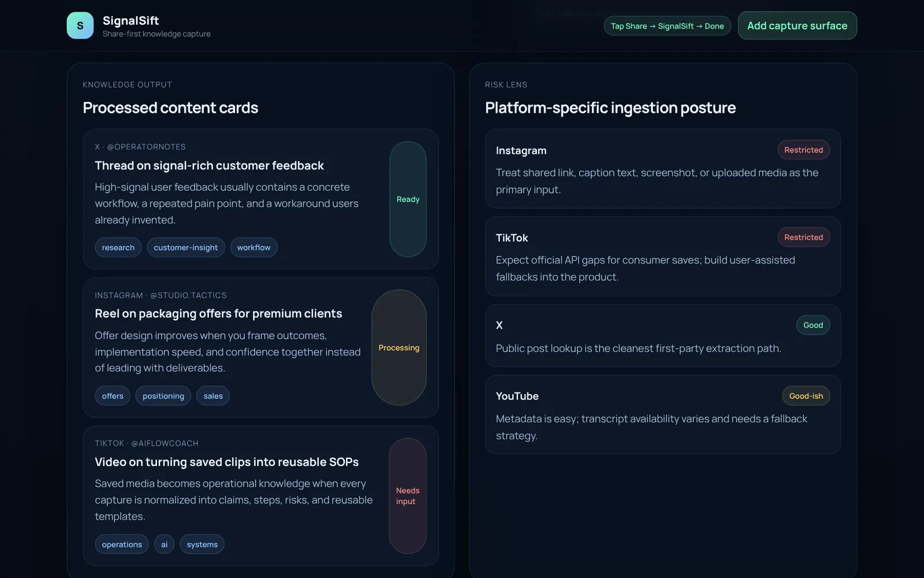Image resolution: width=924 pixels, height=578 pixels.
Task: Select the customer-insight tag
Action: coord(186,247)
